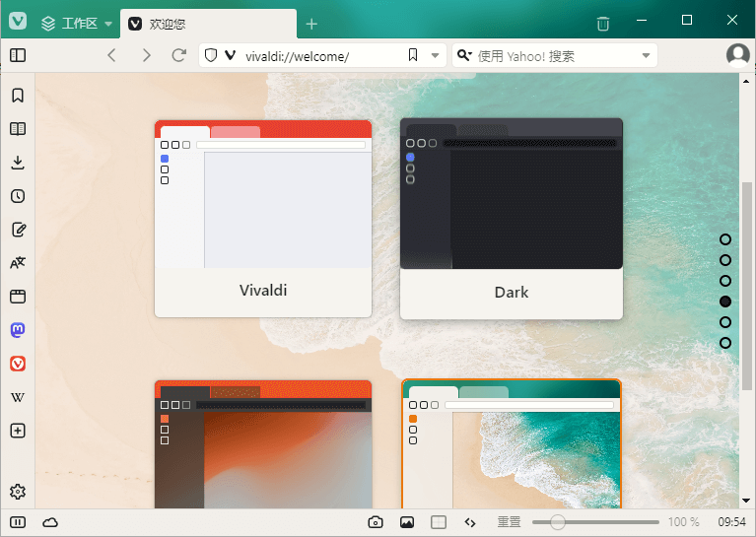Select the filled fourth page dot
This screenshot has height=537, width=756.
[725, 302]
